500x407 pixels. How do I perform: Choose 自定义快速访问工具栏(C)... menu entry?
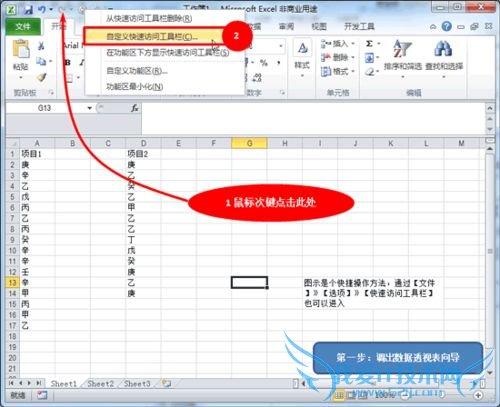coord(152,36)
